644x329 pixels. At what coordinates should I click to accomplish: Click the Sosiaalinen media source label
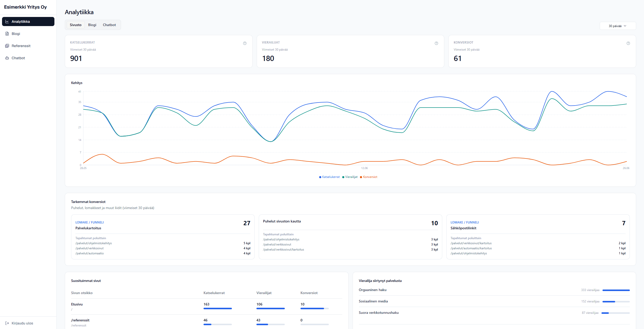tap(373, 301)
